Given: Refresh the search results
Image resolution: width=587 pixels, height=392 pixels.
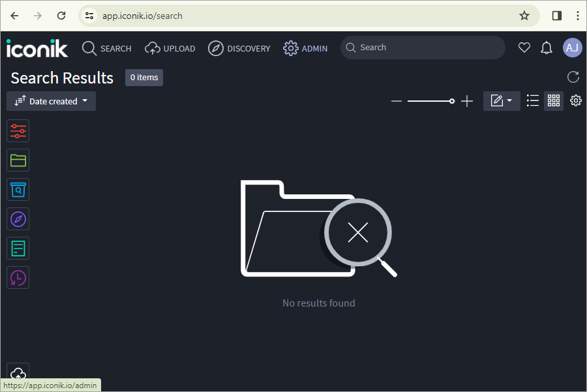Looking at the screenshot, I should tap(573, 77).
